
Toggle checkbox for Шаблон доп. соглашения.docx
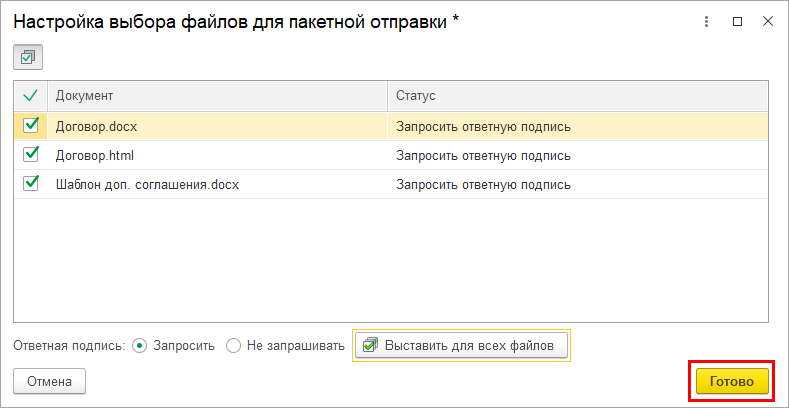tap(31, 184)
